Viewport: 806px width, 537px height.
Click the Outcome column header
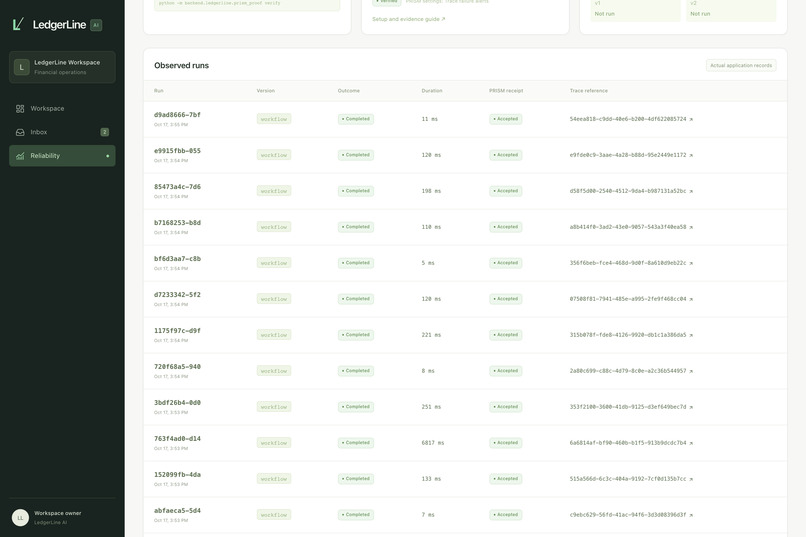click(x=349, y=90)
